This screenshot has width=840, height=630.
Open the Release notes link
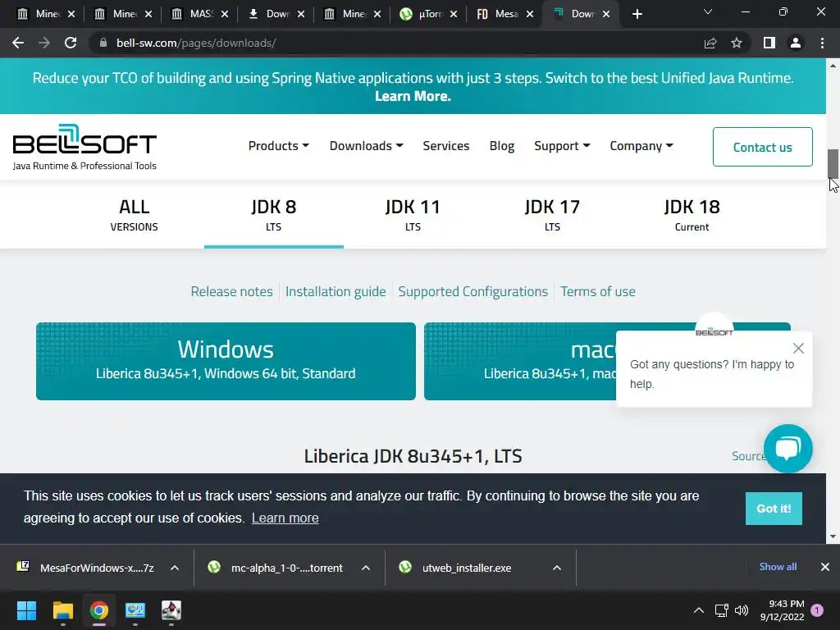(231, 291)
